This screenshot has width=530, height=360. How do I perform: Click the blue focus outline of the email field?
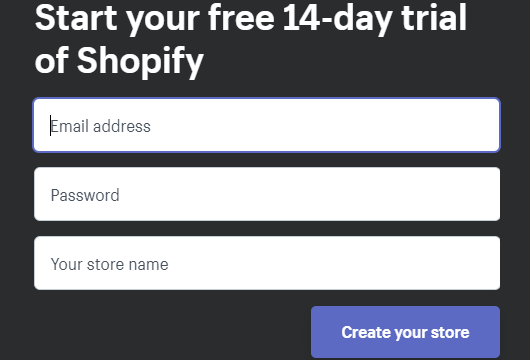coord(267,99)
